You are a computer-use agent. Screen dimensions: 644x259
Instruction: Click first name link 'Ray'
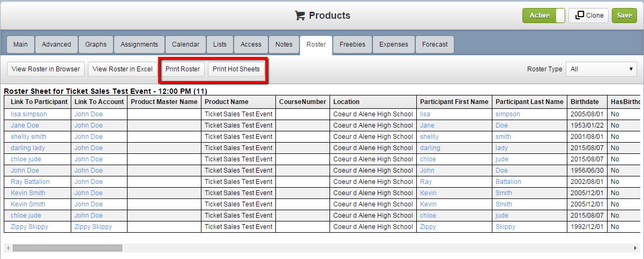426,182
